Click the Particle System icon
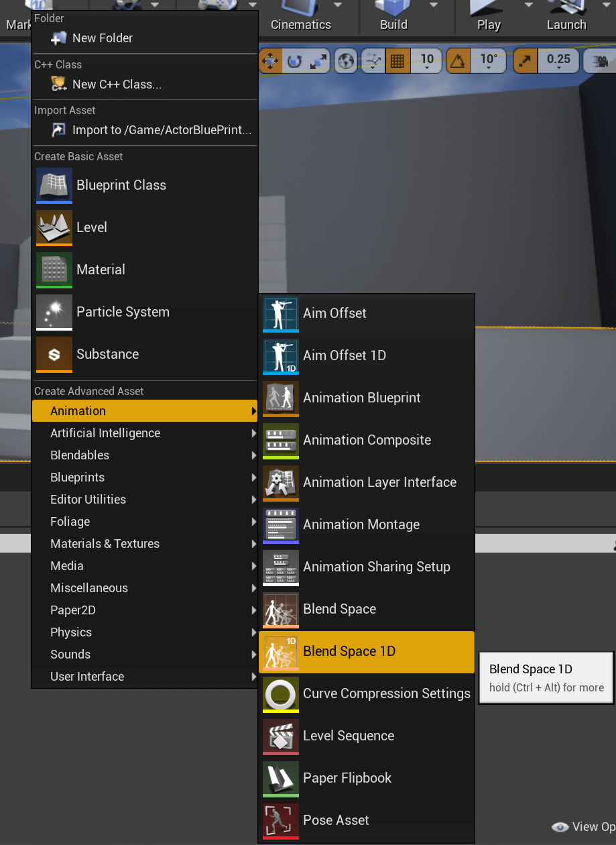Image resolution: width=616 pixels, height=845 pixels. click(x=54, y=312)
